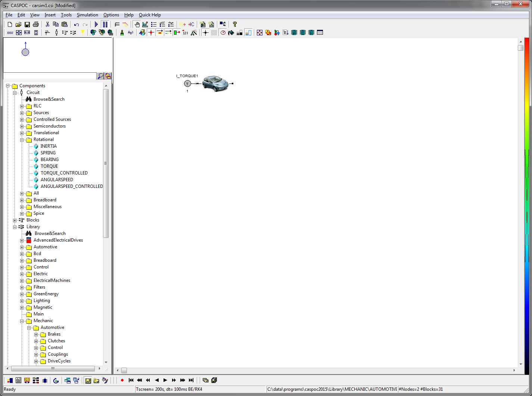The width and height of the screenshot is (532, 396).
Task: Select the Abc text label tool
Action: pyautogui.click(x=131, y=33)
